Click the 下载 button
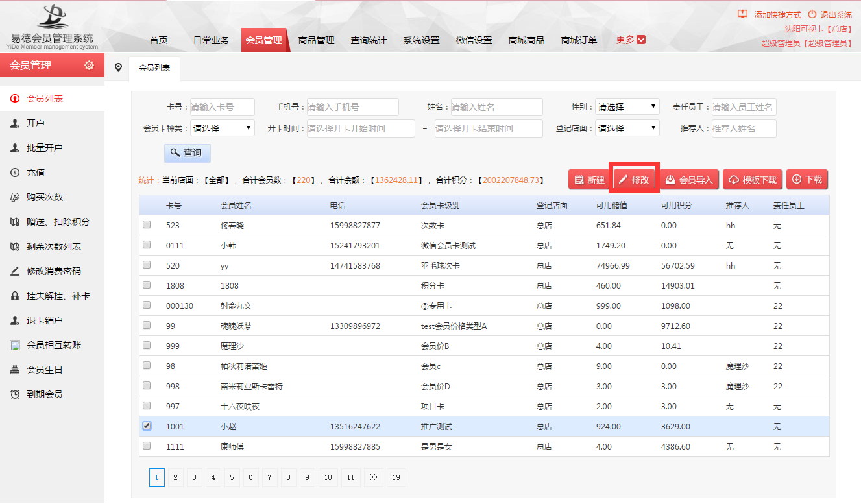 [807, 180]
